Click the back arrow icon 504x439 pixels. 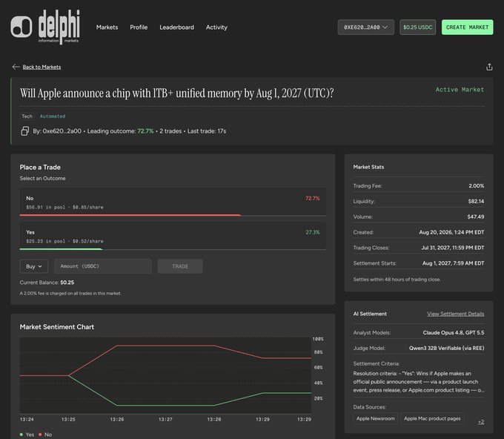pyautogui.click(x=16, y=67)
